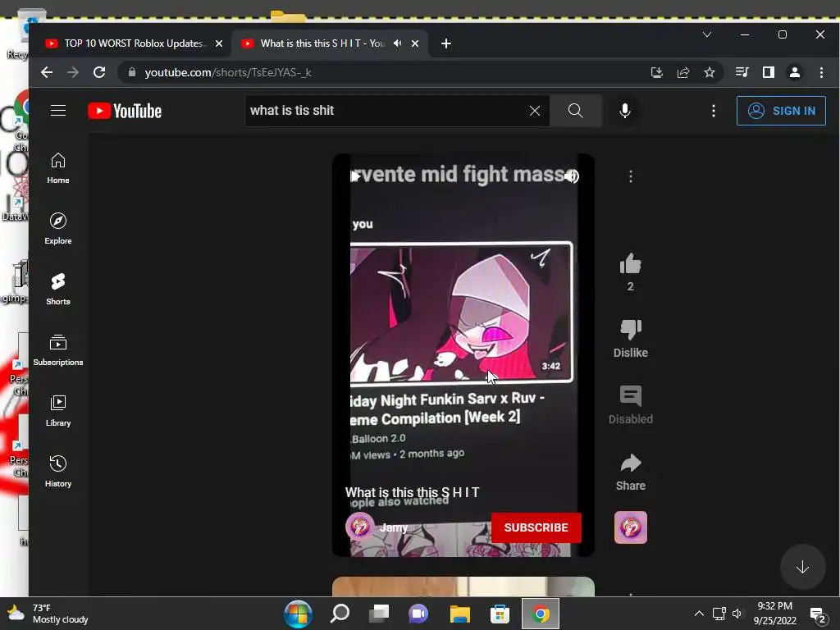Click the SIGN IN button
Screen dimensions: 840x630
click(781, 111)
